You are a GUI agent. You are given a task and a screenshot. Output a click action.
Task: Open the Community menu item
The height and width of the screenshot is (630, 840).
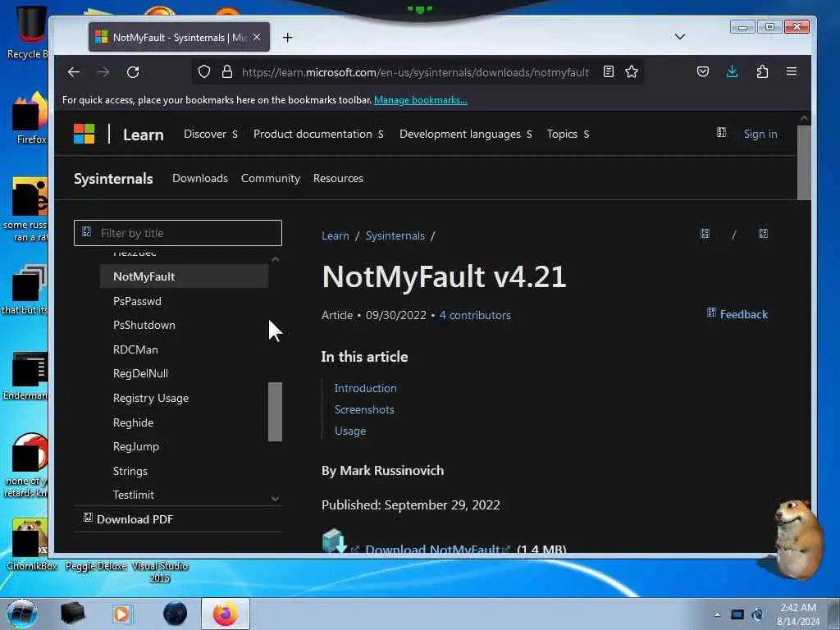271,178
